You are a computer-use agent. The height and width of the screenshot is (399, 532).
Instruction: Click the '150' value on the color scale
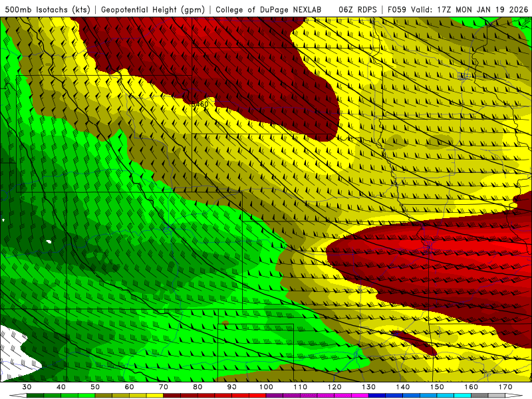(437, 387)
